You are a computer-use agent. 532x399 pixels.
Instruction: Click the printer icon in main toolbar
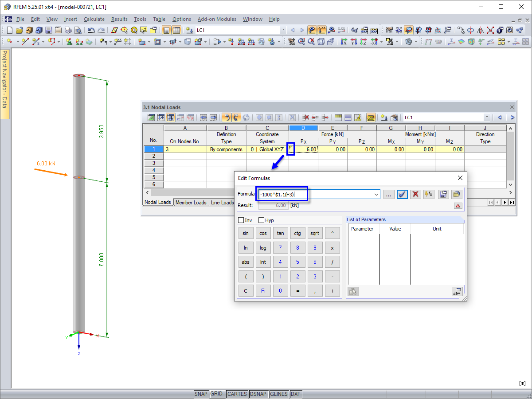[68, 30]
